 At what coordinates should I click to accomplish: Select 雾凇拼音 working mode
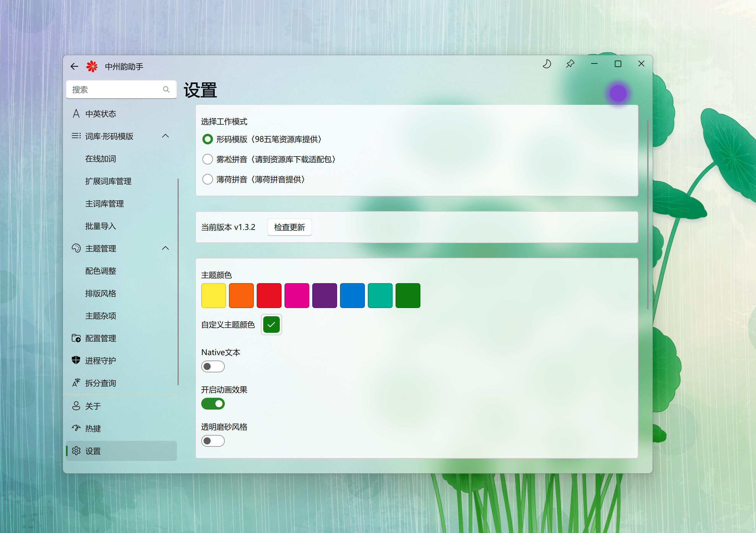tap(207, 159)
